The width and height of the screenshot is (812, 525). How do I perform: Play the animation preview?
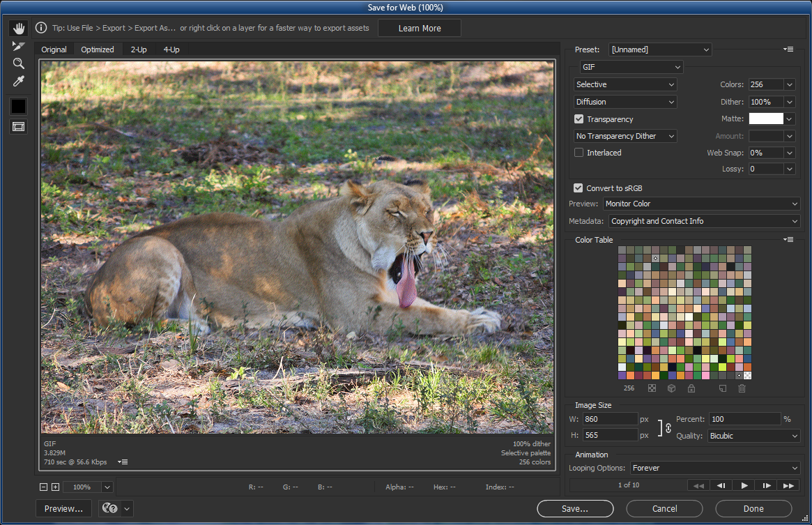click(x=743, y=485)
